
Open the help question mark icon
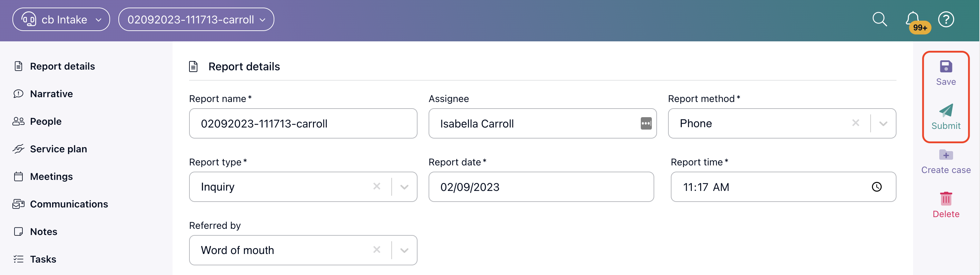tap(946, 19)
